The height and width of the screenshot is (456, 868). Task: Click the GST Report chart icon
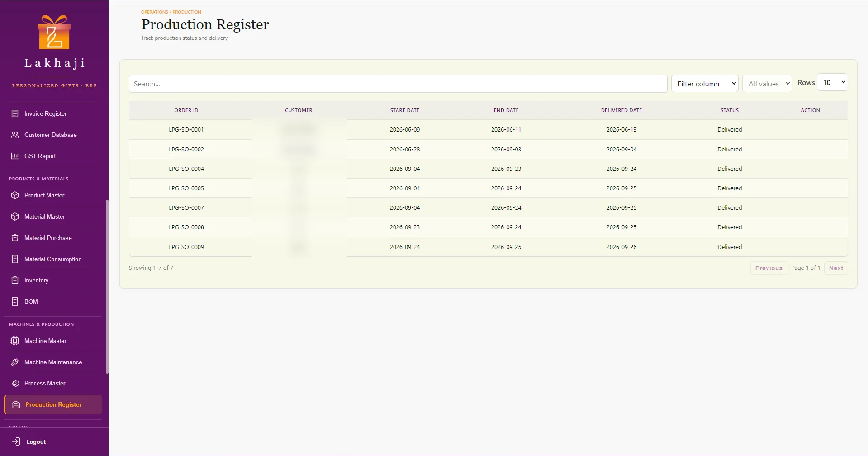[x=15, y=156]
